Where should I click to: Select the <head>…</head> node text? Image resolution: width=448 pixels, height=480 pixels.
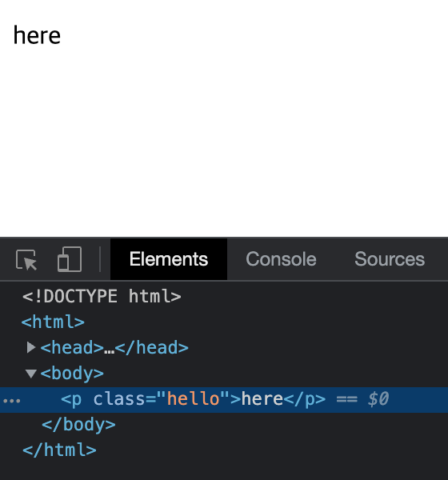tap(114, 348)
